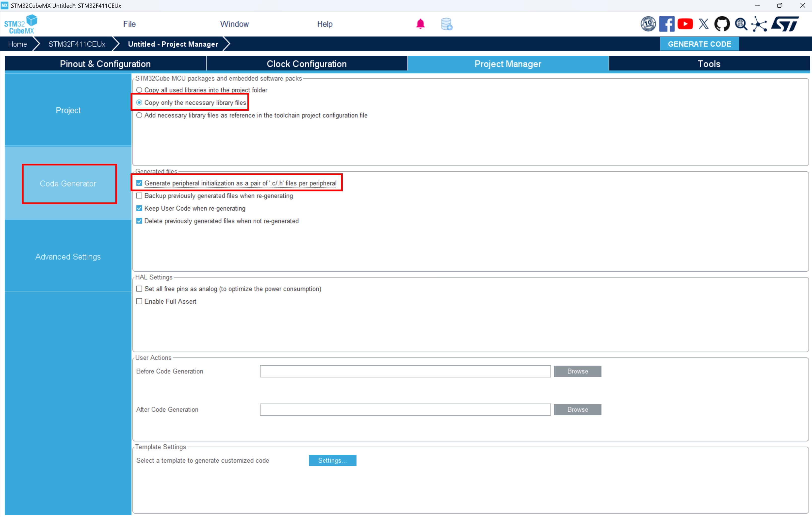Switch to Clock Configuration tab

pos(306,64)
